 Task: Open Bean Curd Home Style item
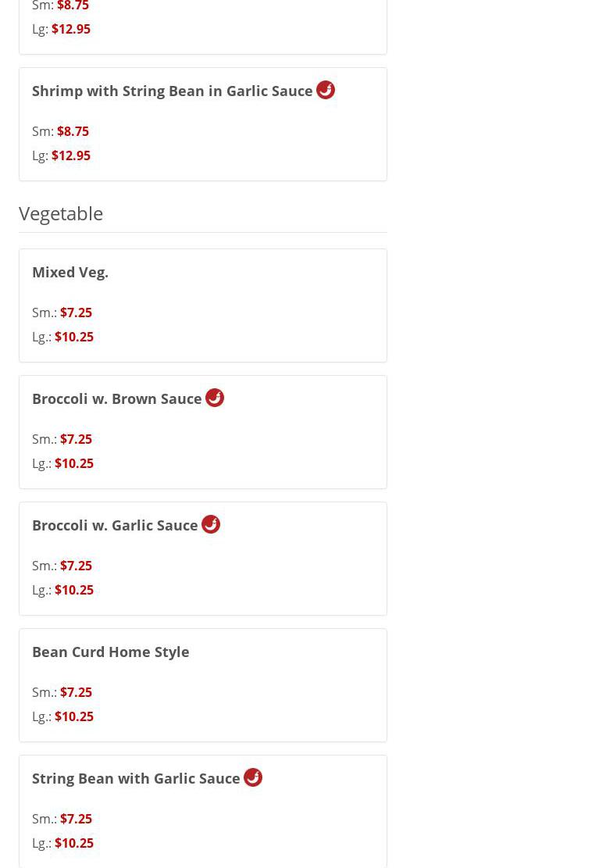point(110,652)
